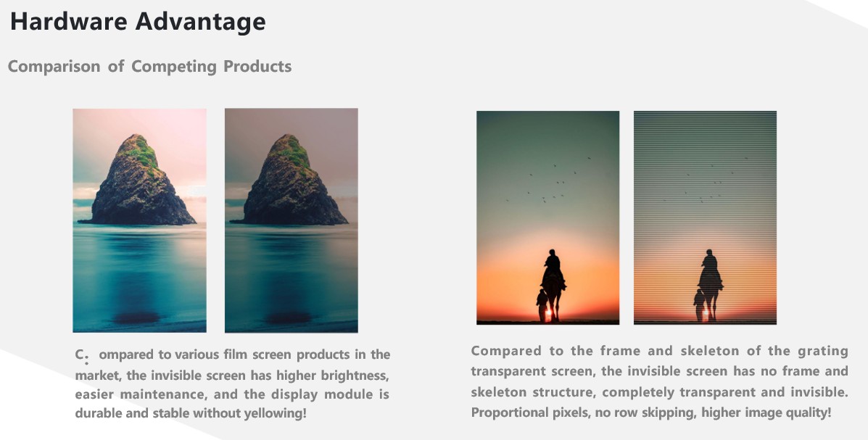Screen dimensions: 868x440
Task: Click the word 'Products' in the subtitle
Action: coord(257,67)
